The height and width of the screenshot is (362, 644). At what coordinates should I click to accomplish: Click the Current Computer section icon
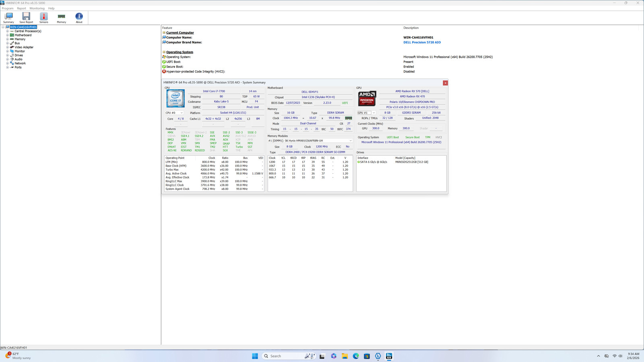pyautogui.click(x=164, y=33)
